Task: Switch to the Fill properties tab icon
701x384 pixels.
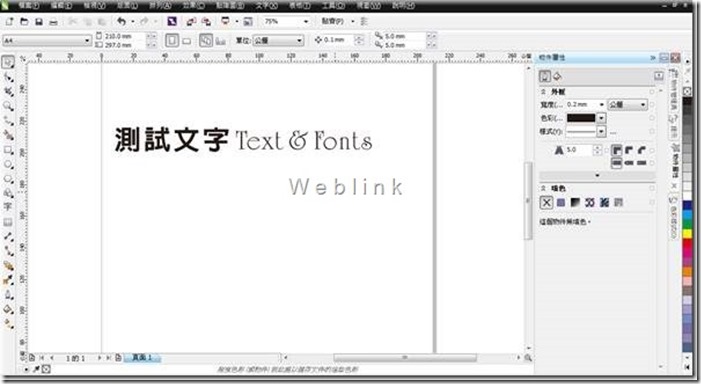Action: [557, 76]
